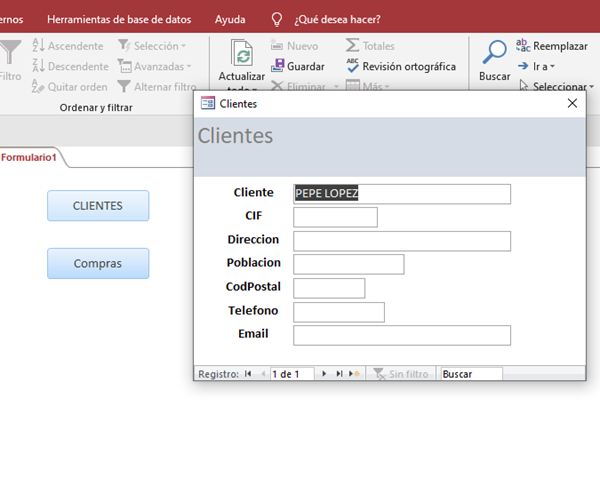Viewport: 600px width, 486px height.
Task: Toggle the Sin filtro filter indicator
Action: 400,374
